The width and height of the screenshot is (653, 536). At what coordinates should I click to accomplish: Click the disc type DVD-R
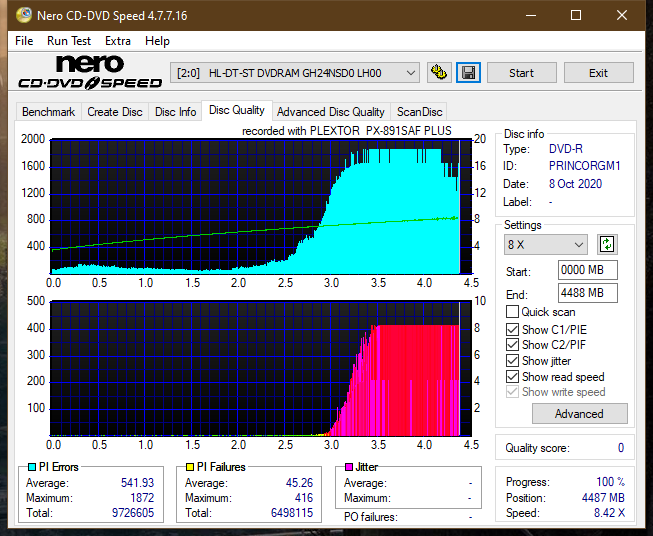click(x=566, y=149)
